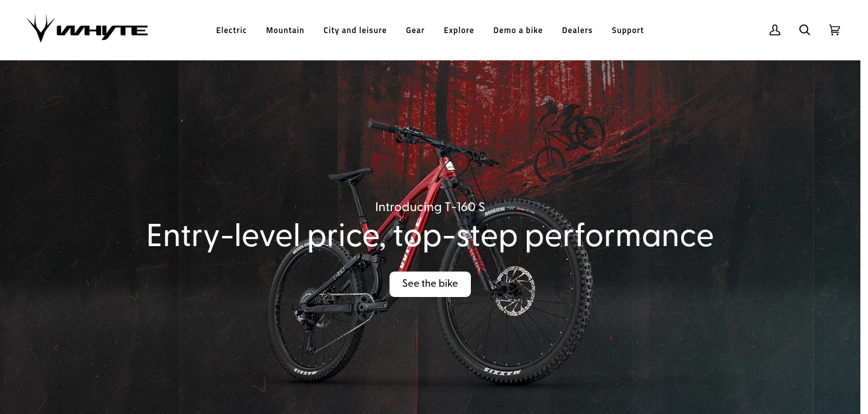The height and width of the screenshot is (414, 868).
Task: Open the Mountain bikes menu
Action: tap(285, 31)
